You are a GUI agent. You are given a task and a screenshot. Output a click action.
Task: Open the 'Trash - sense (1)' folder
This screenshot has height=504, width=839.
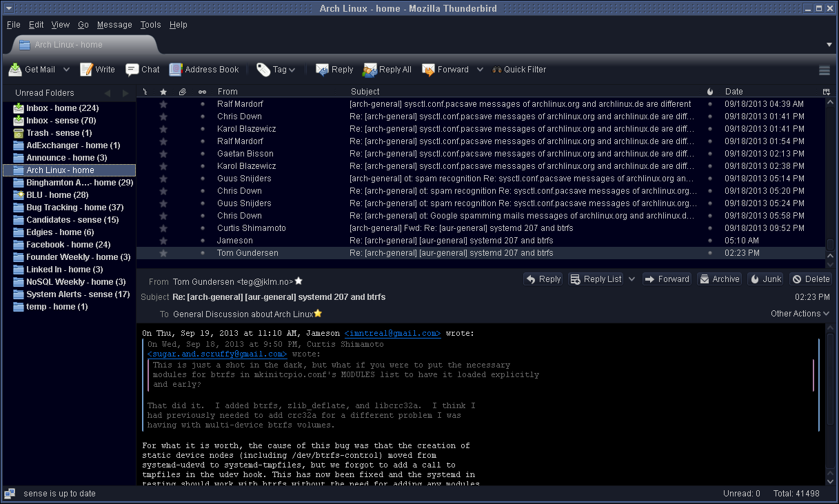click(69, 133)
